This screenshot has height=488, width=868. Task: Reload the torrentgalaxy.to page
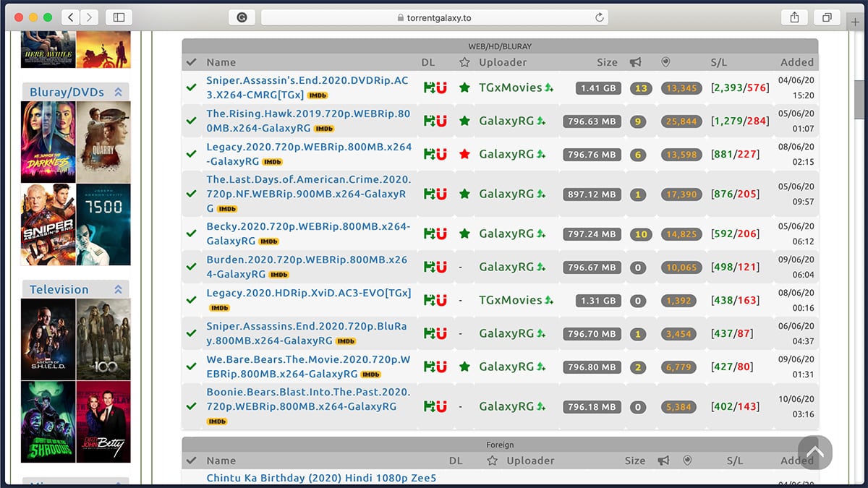click(600, 17)
